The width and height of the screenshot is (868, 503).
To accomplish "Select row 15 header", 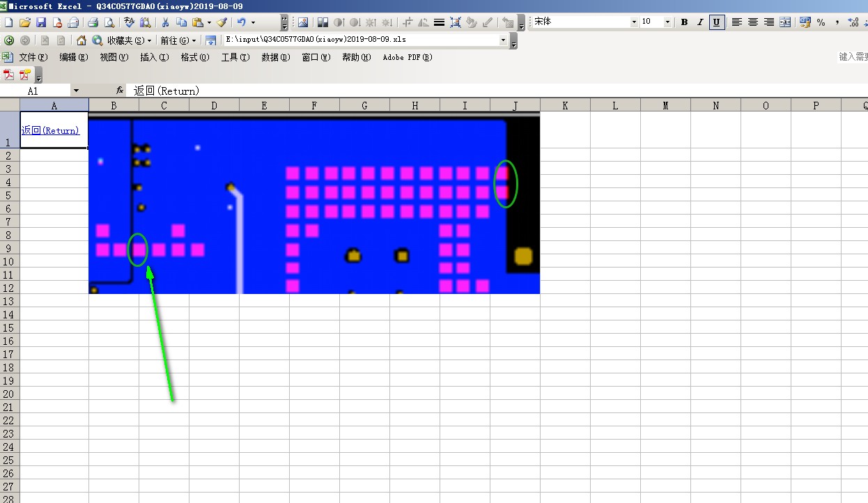I will coord(10,327).
